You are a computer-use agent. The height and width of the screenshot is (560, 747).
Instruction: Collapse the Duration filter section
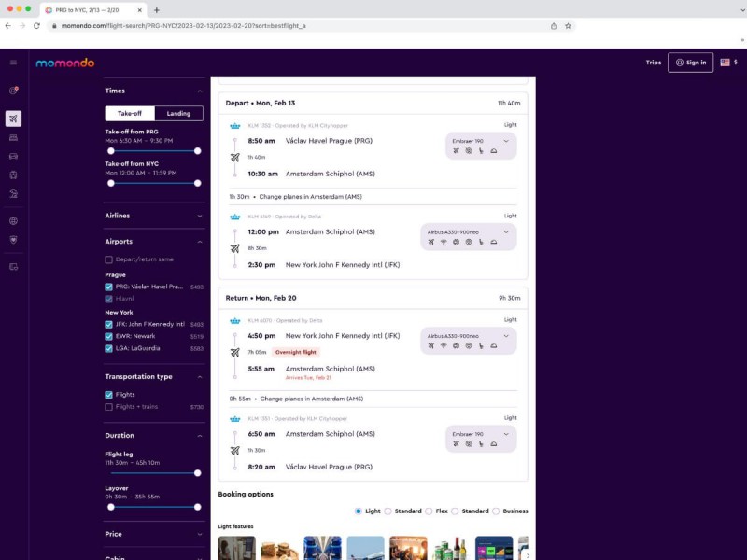pos(200,436)
